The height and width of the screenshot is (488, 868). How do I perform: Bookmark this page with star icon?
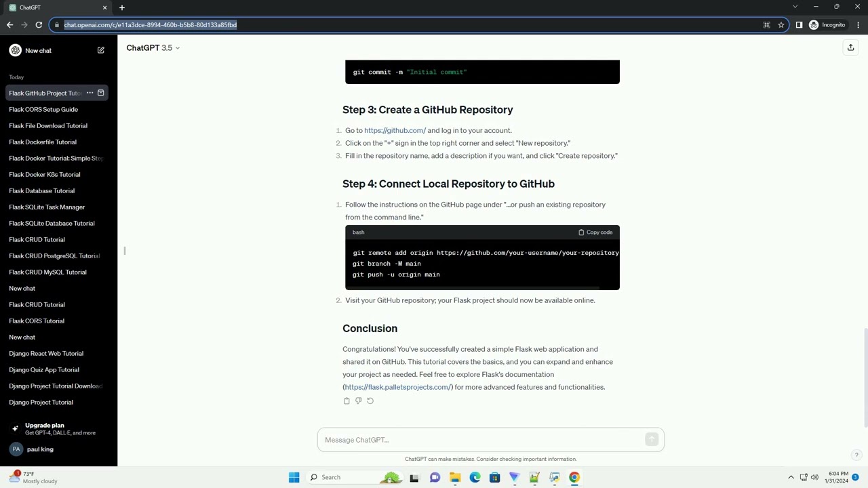pos(781,25)
